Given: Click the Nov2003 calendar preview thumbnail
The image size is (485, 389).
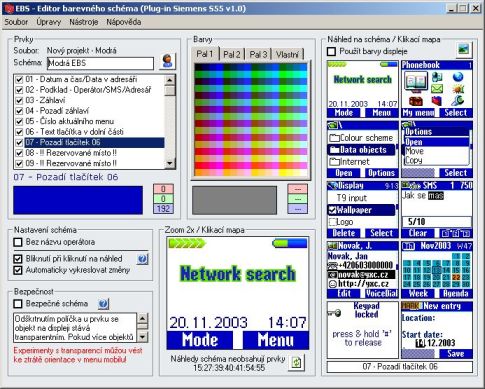Looking at the screenshot, I should pyautogui.click(x=437, y=270).
